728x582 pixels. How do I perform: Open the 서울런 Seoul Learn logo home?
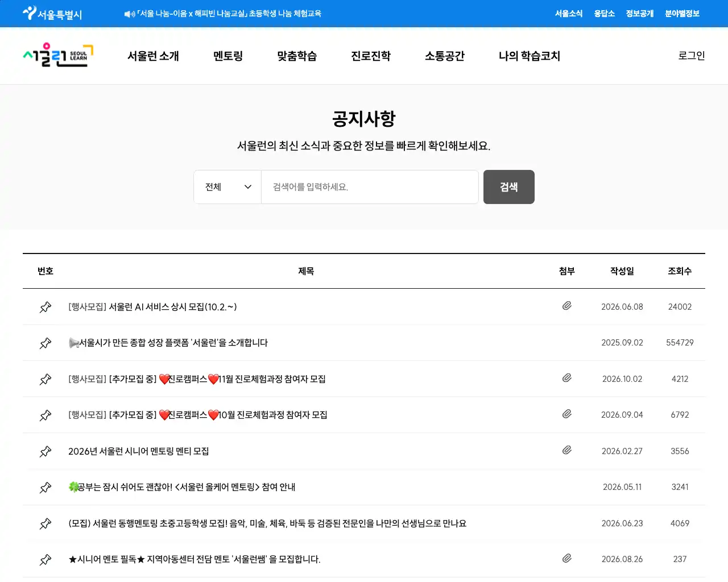[x=58, y=56]
